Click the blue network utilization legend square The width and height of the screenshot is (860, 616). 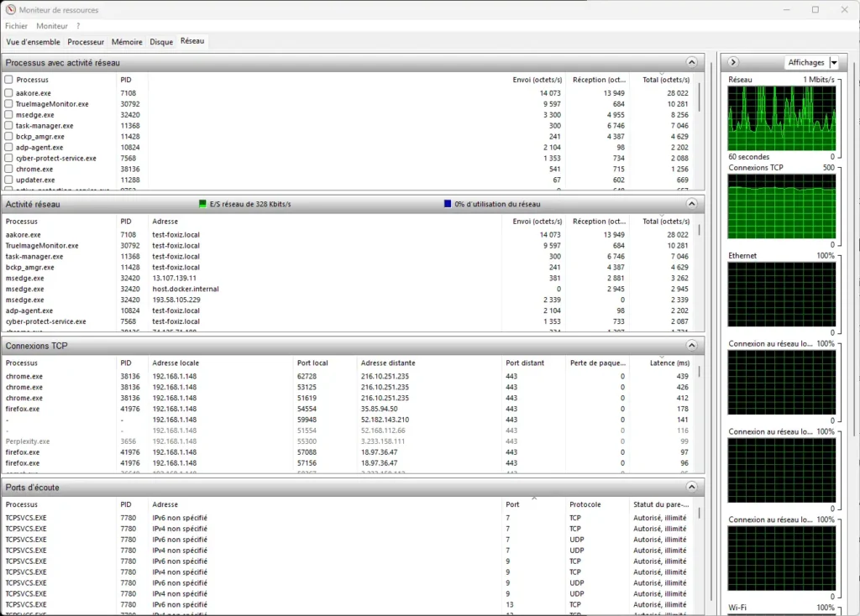click(447, 204)
